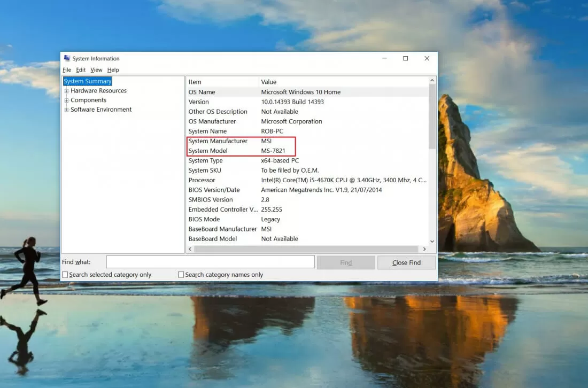Image resolution: width=588 pixels, height=388 pixels.
Task: Select the Version row label
Action: (x=199, y=102)
